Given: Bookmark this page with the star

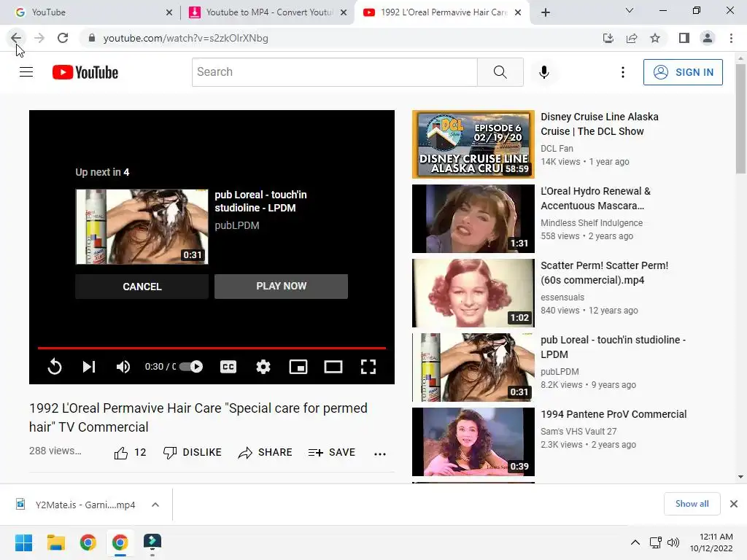Looking at the screenshot, I should coord(655,38).
